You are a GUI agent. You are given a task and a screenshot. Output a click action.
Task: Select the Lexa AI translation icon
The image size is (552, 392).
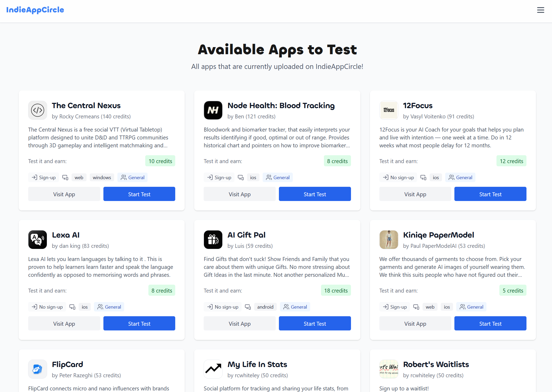(37, 240)
